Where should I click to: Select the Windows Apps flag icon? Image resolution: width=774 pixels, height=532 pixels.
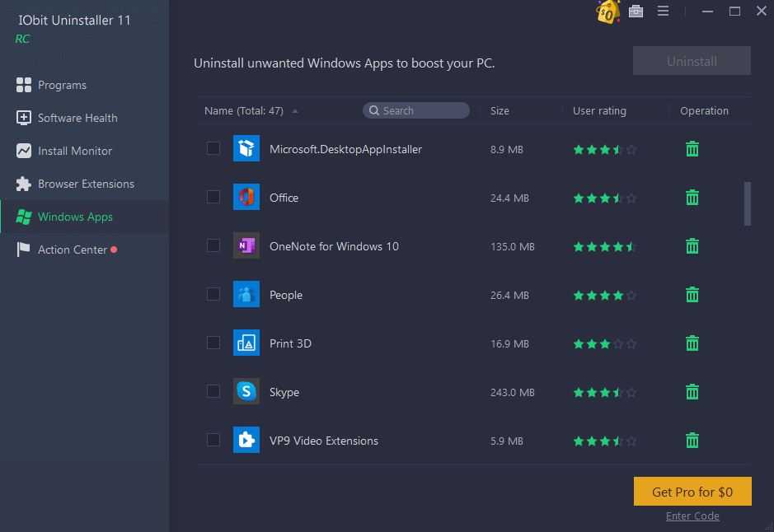coord(23,217)
